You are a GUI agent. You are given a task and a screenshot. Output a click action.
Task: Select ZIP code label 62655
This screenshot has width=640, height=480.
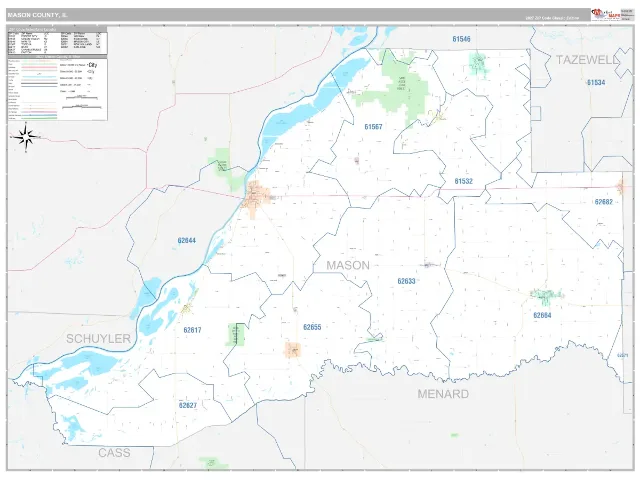click(x=312, y=327)
